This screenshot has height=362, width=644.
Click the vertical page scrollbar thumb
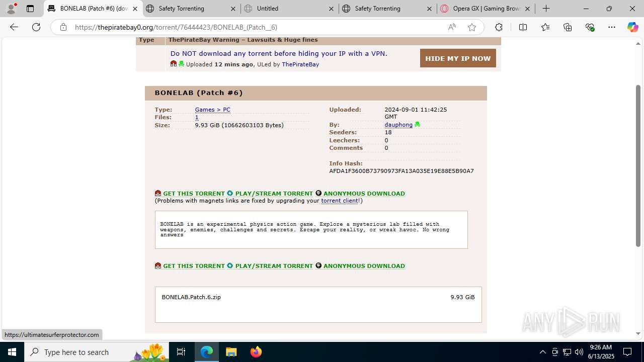(x=638, y=166)
